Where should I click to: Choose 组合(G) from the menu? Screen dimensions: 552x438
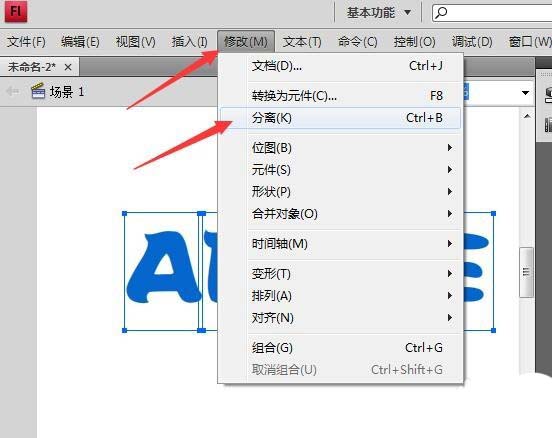coord(340,348)
